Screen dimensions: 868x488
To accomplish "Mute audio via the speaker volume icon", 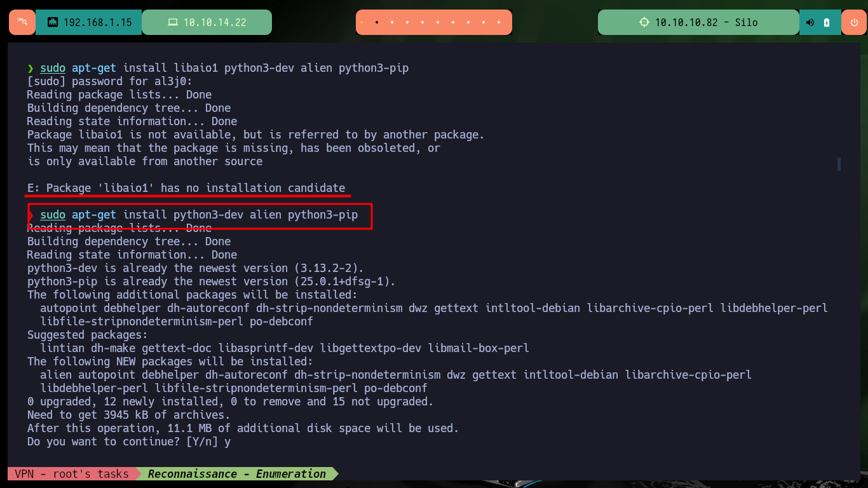I will coord(810,22).
